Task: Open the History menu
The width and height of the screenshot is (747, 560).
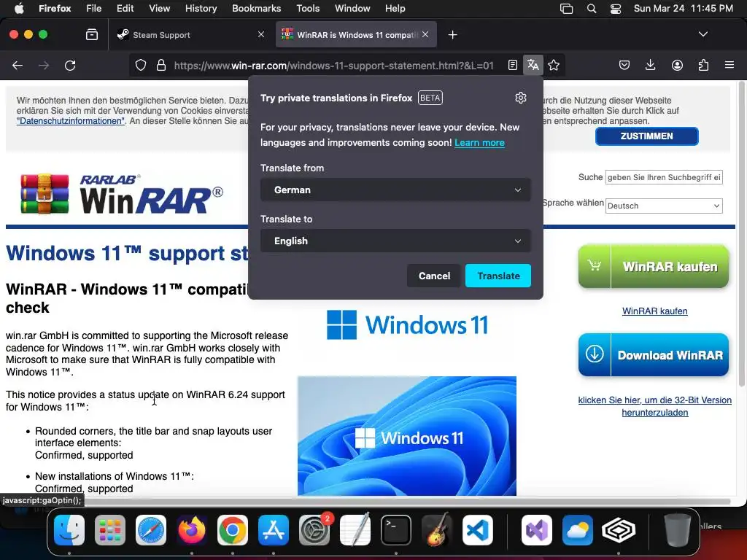Action: 201,9
